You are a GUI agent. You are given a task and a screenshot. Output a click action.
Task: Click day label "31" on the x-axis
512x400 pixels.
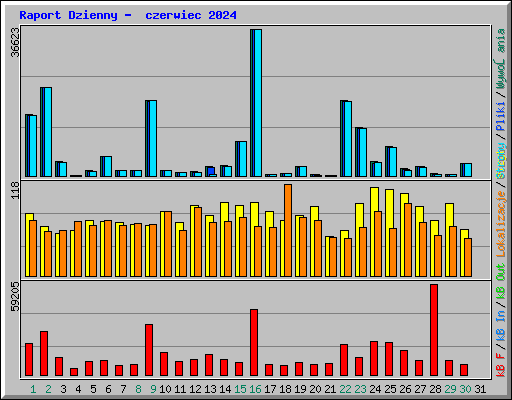pos(480,389)
